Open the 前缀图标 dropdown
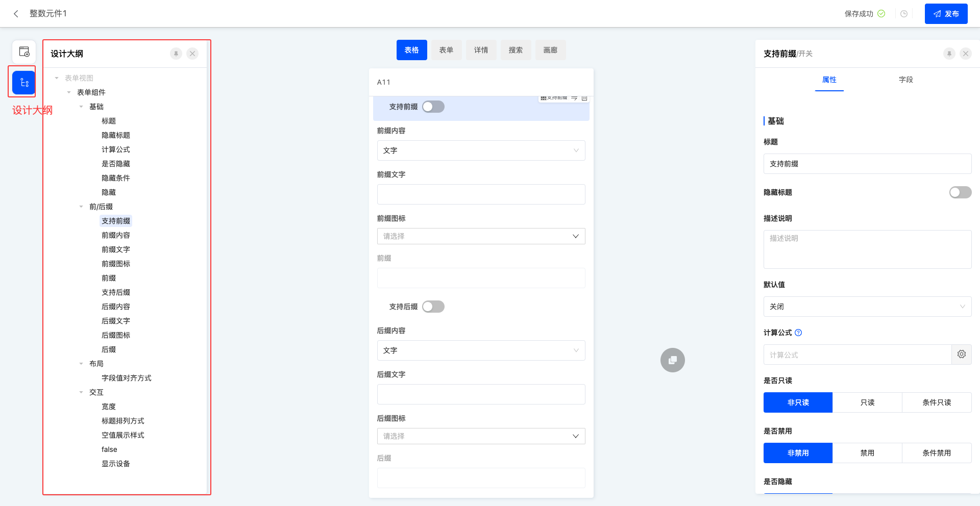The image size is (980, 506). pos(481,236)
